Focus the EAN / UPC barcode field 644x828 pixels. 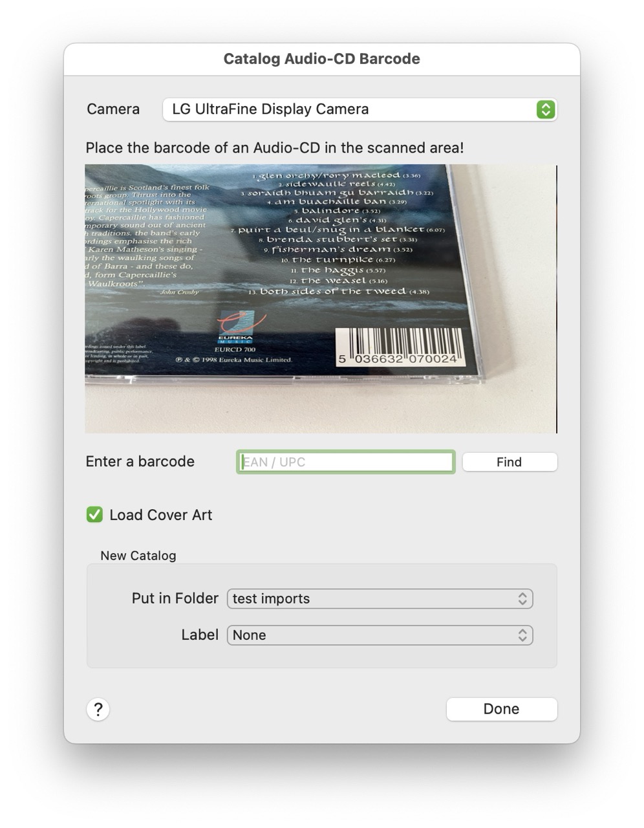coord(346,462)
